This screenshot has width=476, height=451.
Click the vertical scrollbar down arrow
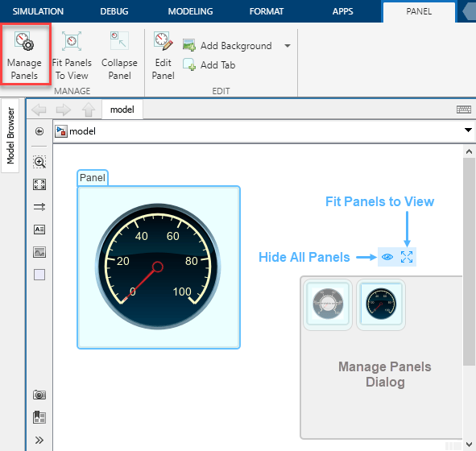pos(469,445)
